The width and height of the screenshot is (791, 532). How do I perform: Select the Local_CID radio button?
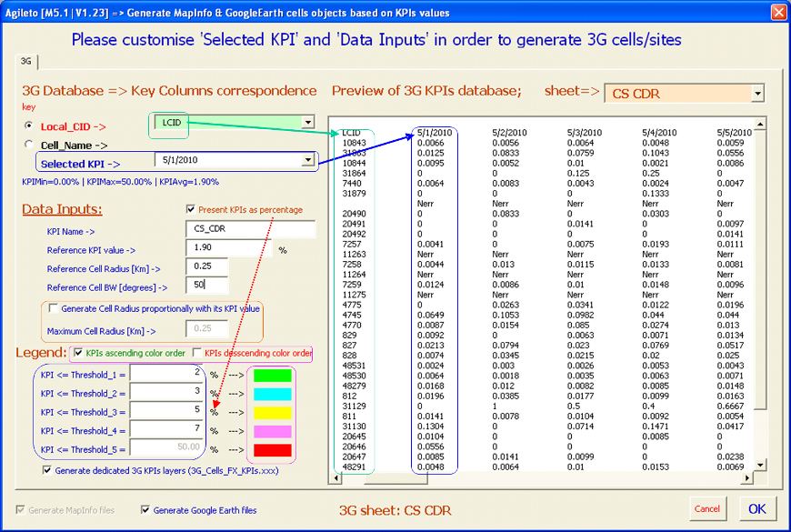[x=30, y=126]
